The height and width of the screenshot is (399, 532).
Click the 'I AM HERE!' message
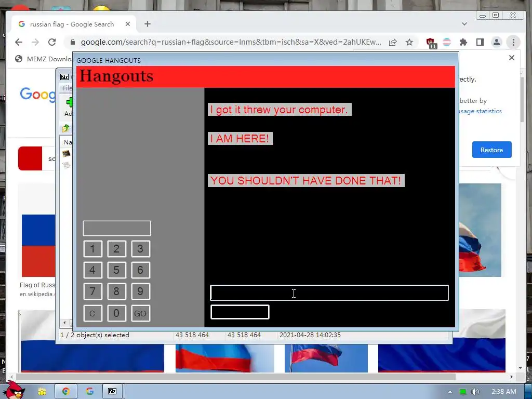point(240,138)
